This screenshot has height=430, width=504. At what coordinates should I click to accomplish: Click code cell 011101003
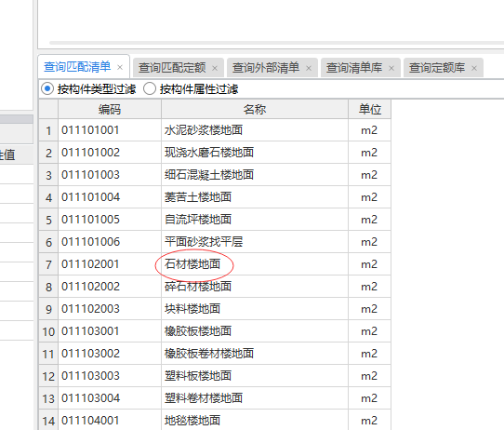110,175
